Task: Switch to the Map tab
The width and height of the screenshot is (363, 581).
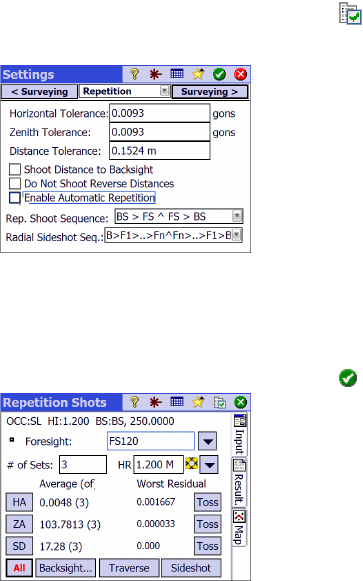Action: pos(240,528)
